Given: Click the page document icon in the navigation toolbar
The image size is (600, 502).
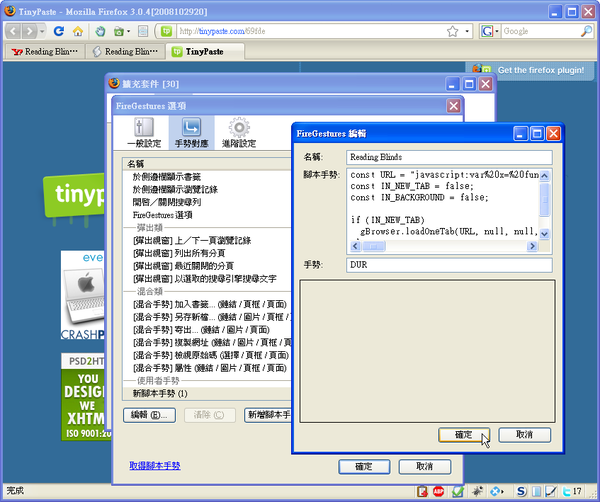Looking at the screenshot, I should [x=143, y=31].
